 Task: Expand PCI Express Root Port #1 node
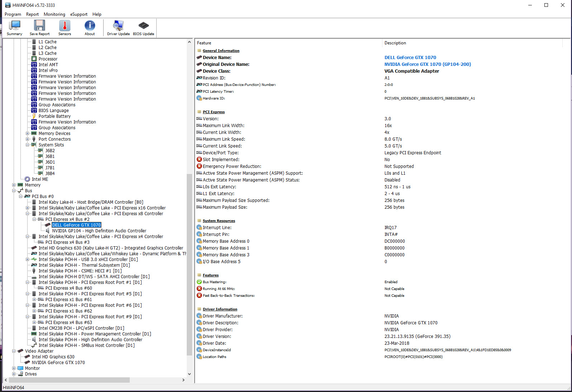pyautogui.click(x=28, y=282)
